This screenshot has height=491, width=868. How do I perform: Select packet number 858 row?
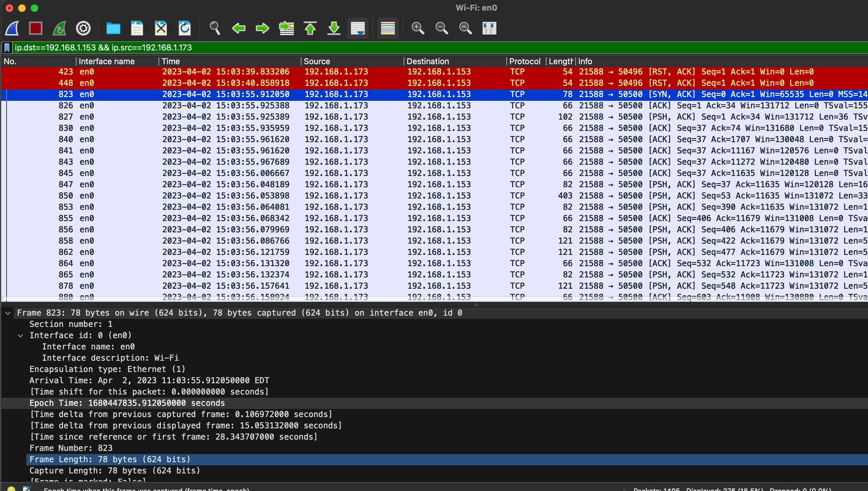pyautogui.click(x=434, y=241)
